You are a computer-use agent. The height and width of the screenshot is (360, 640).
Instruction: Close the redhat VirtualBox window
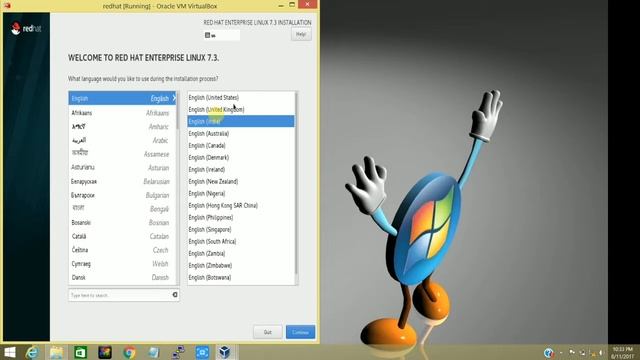point(308,4)
